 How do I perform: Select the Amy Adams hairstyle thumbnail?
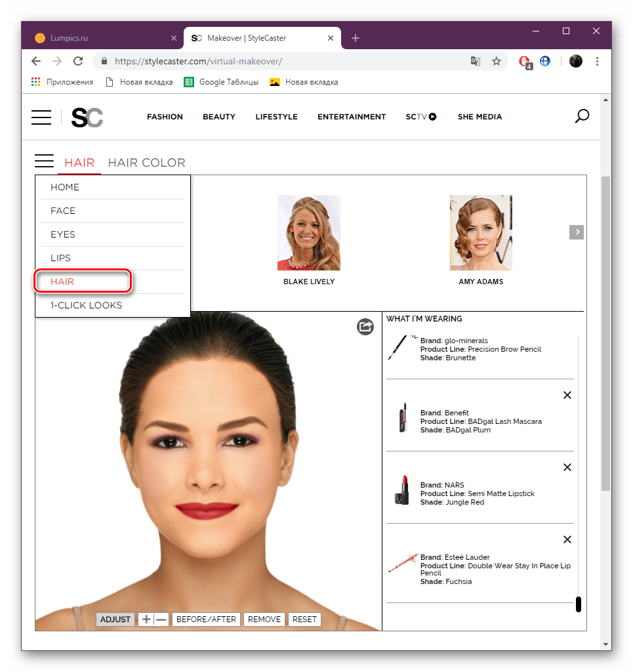[481, 233]
